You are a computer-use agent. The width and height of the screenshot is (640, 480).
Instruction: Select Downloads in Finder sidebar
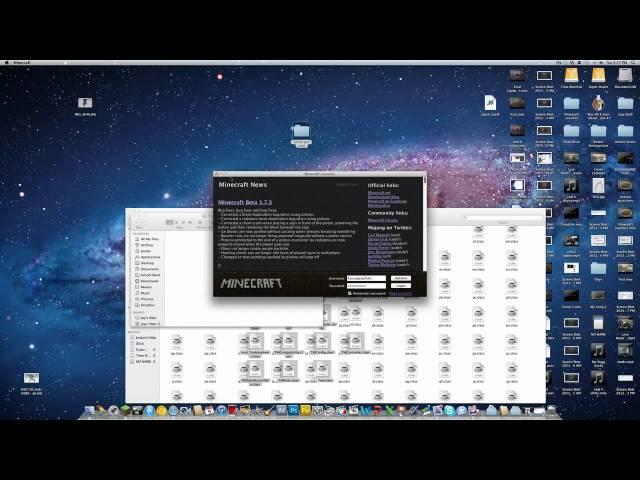[146, 281]
